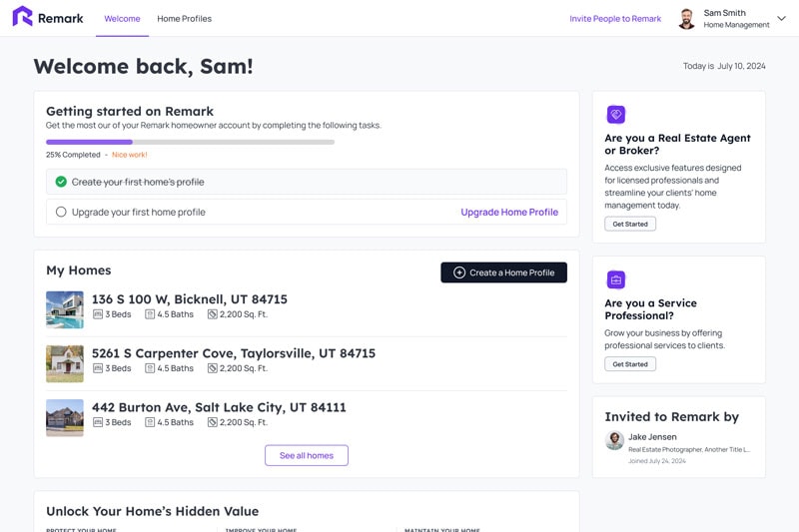Click the square footage icon for 442 Burton Ave
This screenshot has width=799, height=532.
pyautogui.click(x=213, y=422)
